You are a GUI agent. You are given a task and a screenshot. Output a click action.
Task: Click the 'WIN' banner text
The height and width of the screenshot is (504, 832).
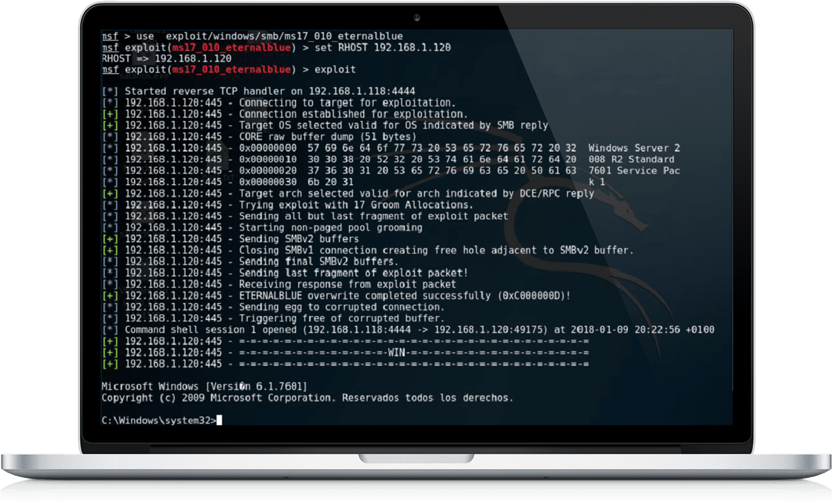point(397,352)
